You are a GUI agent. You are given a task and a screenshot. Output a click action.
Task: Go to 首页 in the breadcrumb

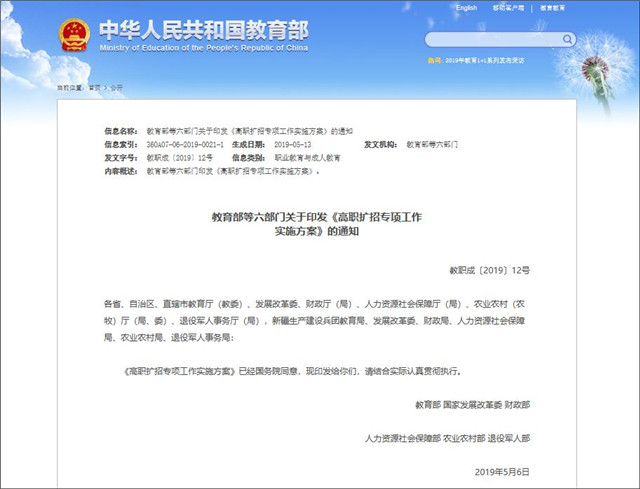(92, 88)
